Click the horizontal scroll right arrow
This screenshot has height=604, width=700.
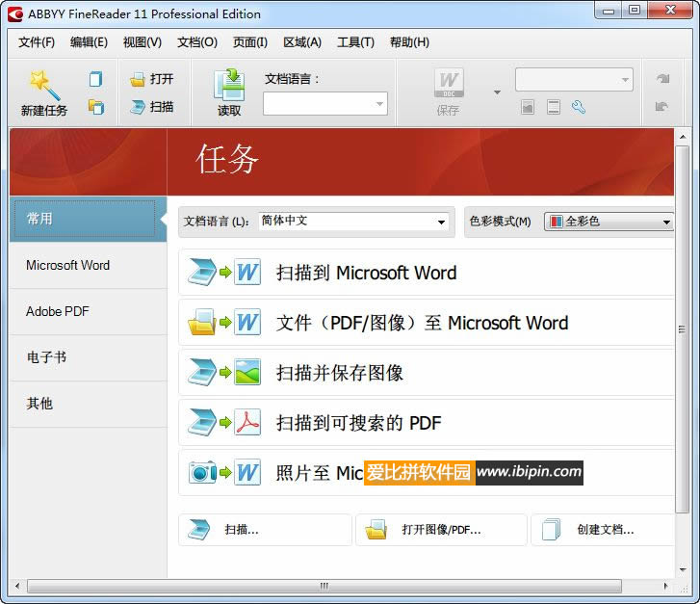coord(665,586)
